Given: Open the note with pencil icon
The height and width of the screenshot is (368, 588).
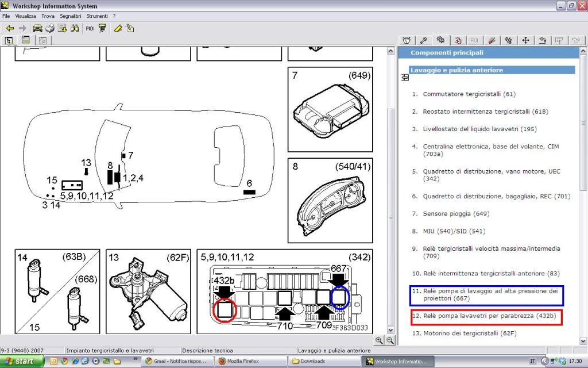Looking at the screenshot, I should [x=130, y=28].
